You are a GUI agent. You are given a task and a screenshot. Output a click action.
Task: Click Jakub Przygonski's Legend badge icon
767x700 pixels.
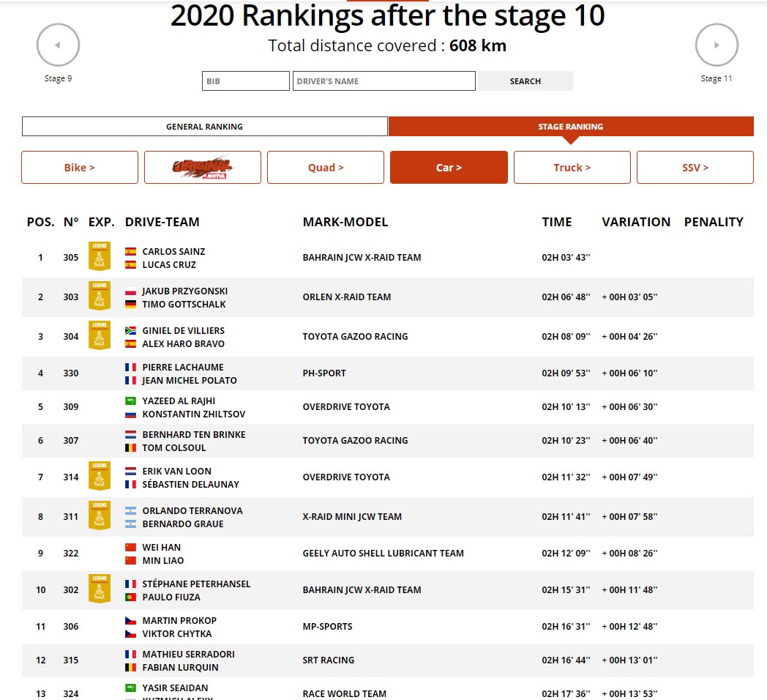coord(99,297)
